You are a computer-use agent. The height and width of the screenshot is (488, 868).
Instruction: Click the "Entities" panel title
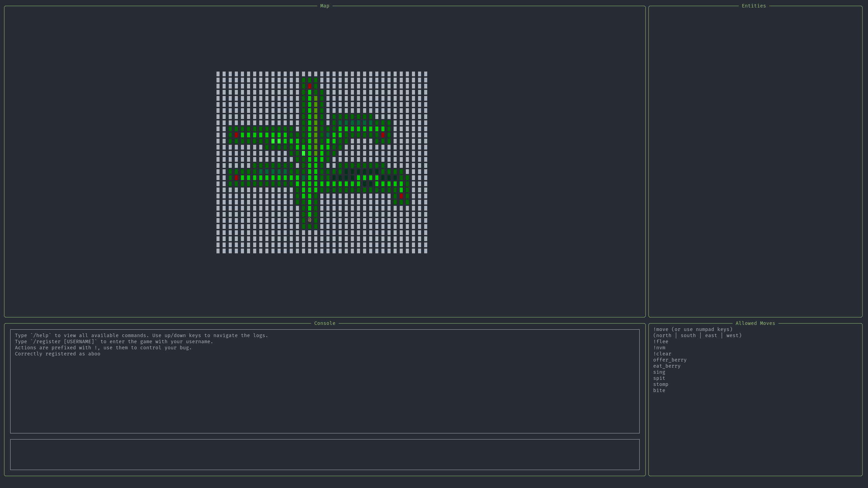754,6
